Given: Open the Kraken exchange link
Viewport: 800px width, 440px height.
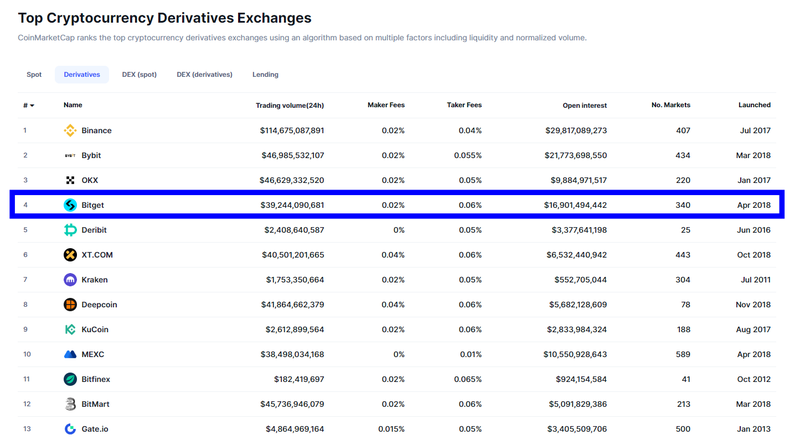Looking at the screenshot, I should click(94, 280).
